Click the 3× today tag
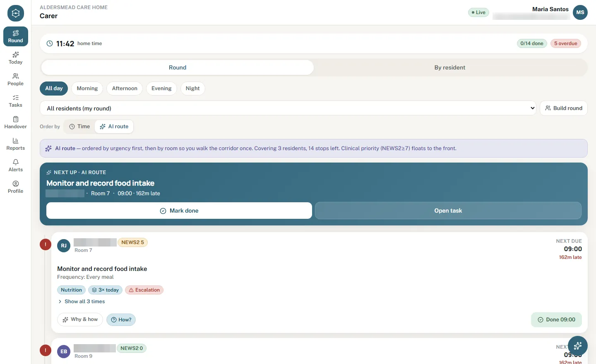 (105, 290)
